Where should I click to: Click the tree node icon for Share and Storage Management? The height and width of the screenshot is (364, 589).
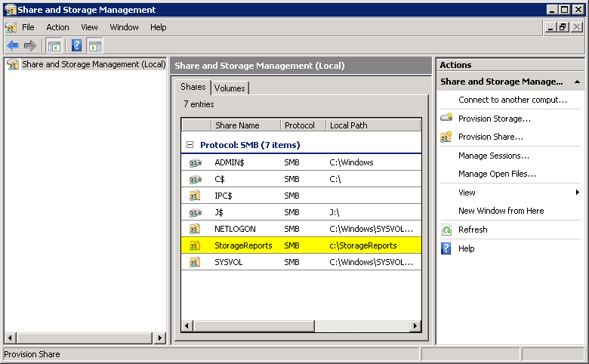pos(13,65)
